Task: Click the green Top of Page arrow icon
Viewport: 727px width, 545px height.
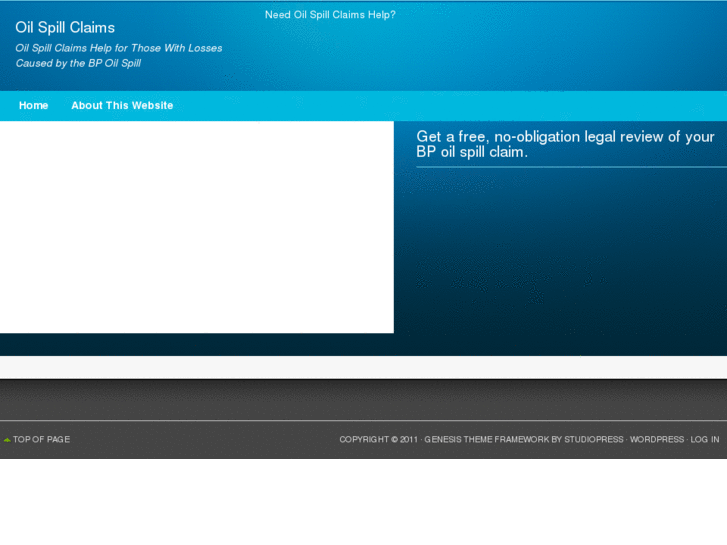Action: click(x=7, y=440)
